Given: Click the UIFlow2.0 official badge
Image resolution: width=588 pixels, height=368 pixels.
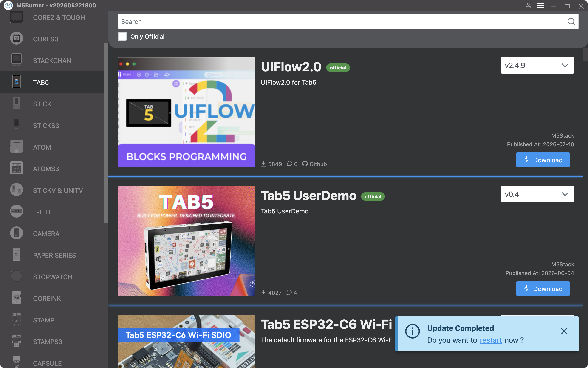Looking at the screenshot, I should click(x=338, y=68).
